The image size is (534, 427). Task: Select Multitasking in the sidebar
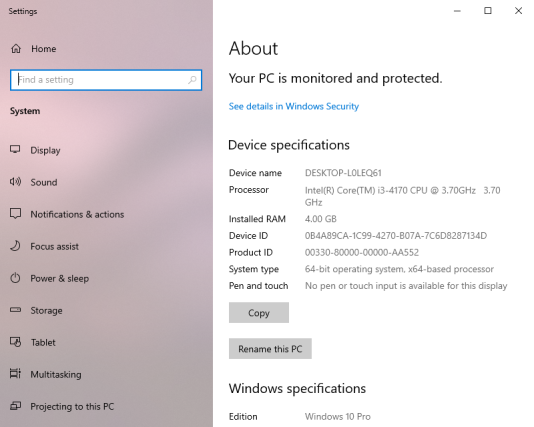[56, 375]
